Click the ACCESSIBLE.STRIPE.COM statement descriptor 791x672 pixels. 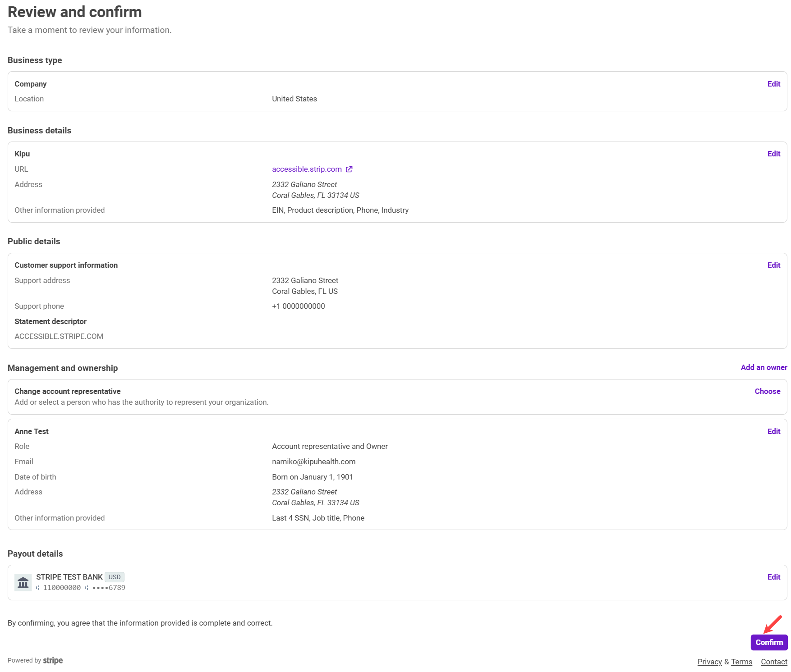[x=59, y=336]
